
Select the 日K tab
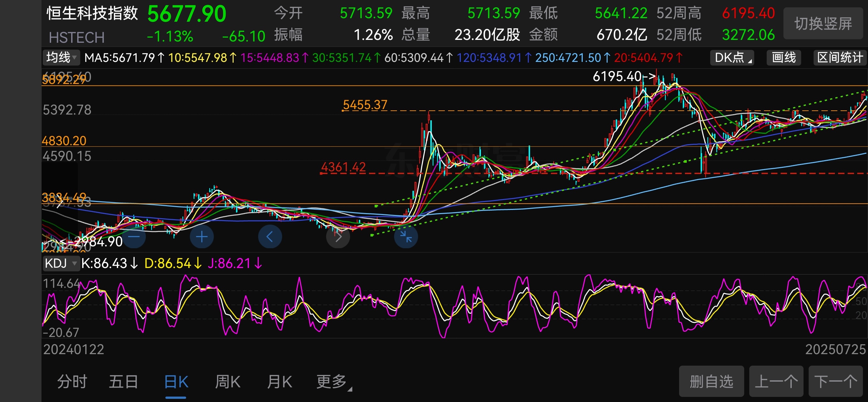pos(176,382)
